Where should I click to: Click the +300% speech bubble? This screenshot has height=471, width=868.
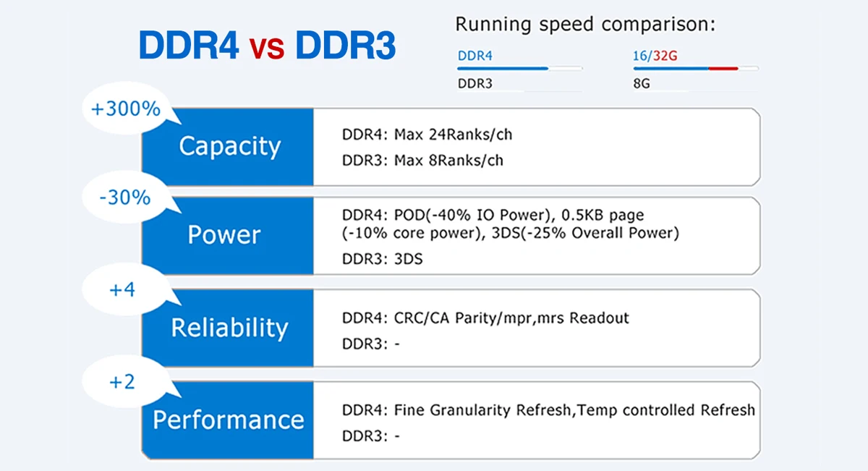pos(125,110)
